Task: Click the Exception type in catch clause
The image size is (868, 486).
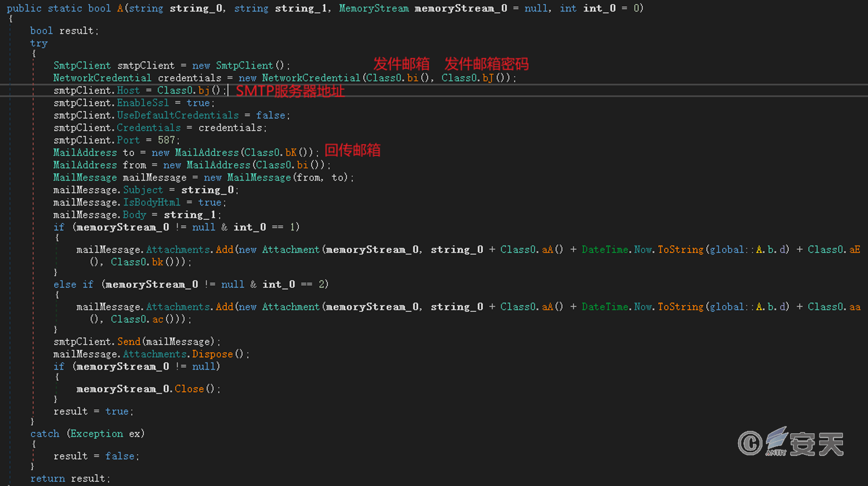Action: coord(96,434)
